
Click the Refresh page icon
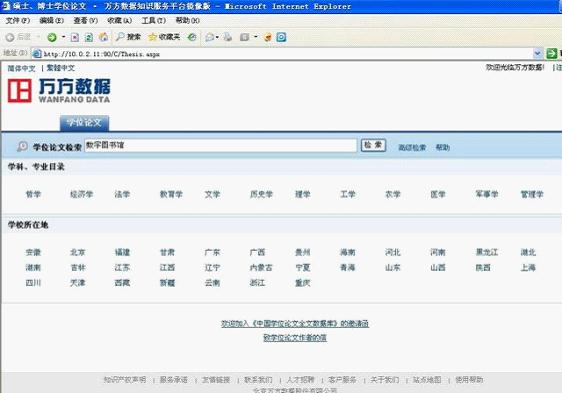coord(89,37)
